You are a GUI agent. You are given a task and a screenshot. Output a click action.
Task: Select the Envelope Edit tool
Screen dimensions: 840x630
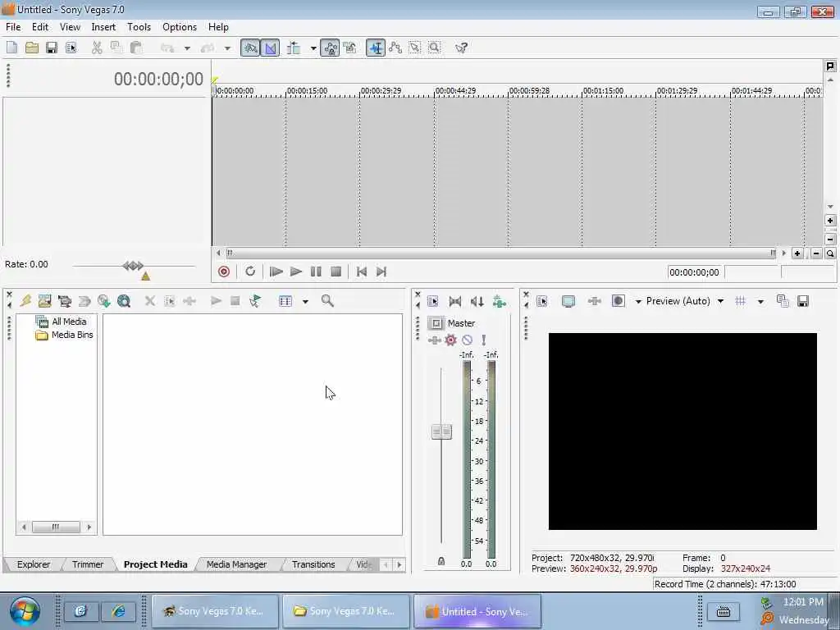(395, 48)
